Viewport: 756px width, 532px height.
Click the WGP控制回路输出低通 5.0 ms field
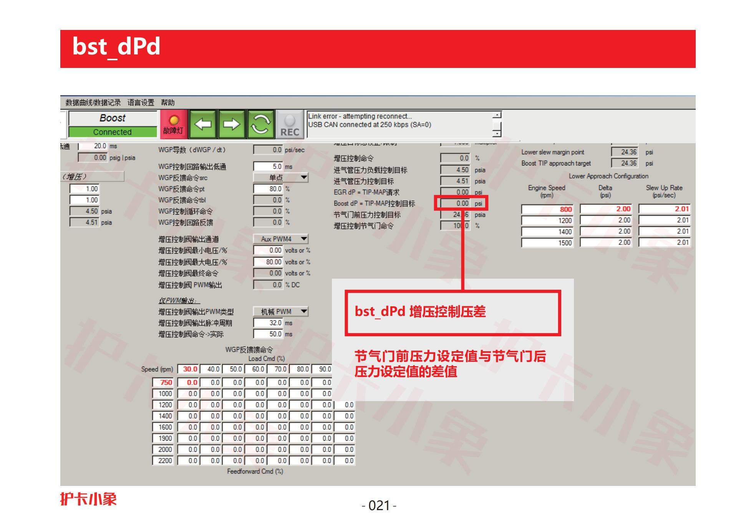tap(268, 167)
